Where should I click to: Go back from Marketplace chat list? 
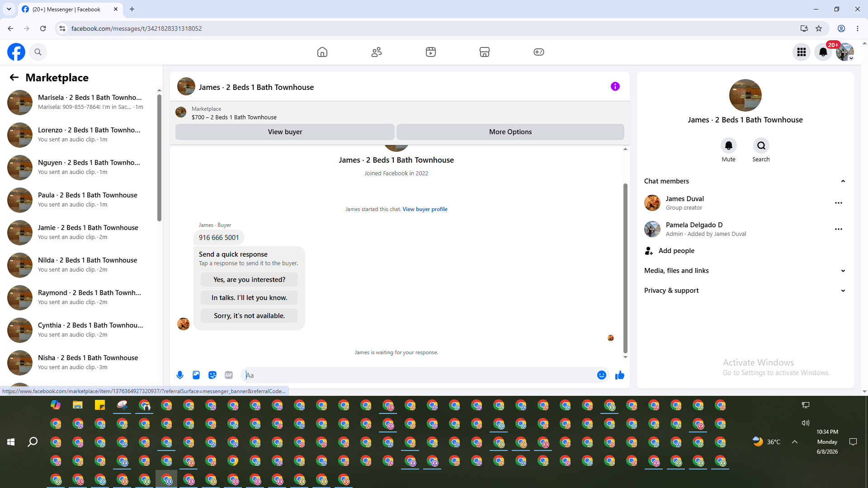[x=14, y=78]
